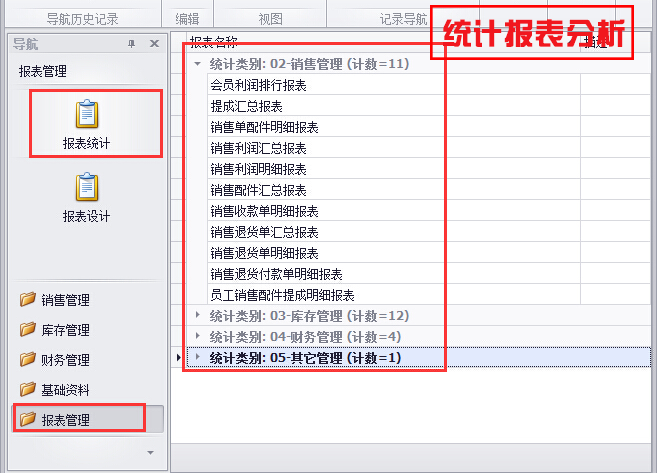Open the 报表设计 clipboard icon
The width and height of the screenshot is (657, 473).
pyautogui.click(x=87, y=187)
